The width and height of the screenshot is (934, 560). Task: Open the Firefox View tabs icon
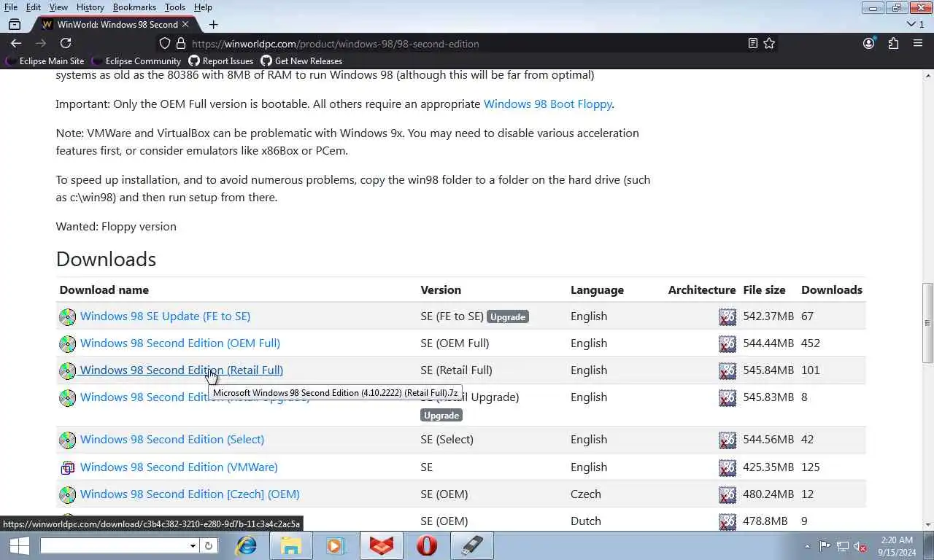click(15, 24)
